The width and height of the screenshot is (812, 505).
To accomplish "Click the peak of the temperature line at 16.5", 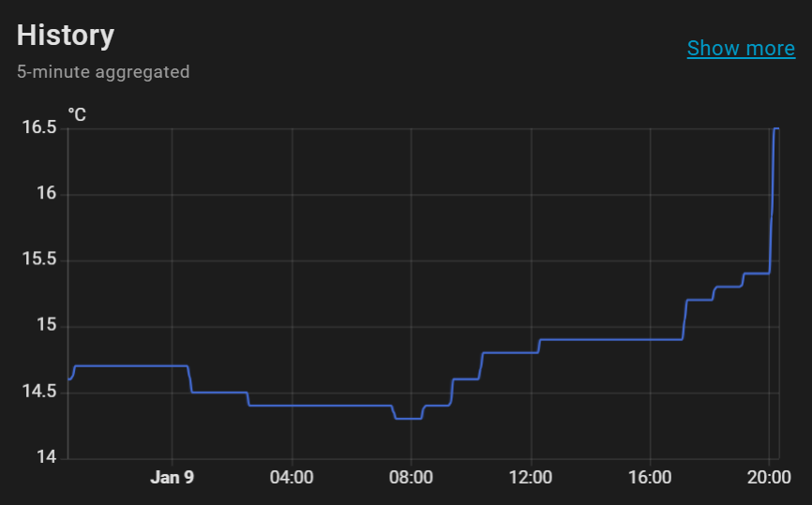I will click(x=776, y=128).
